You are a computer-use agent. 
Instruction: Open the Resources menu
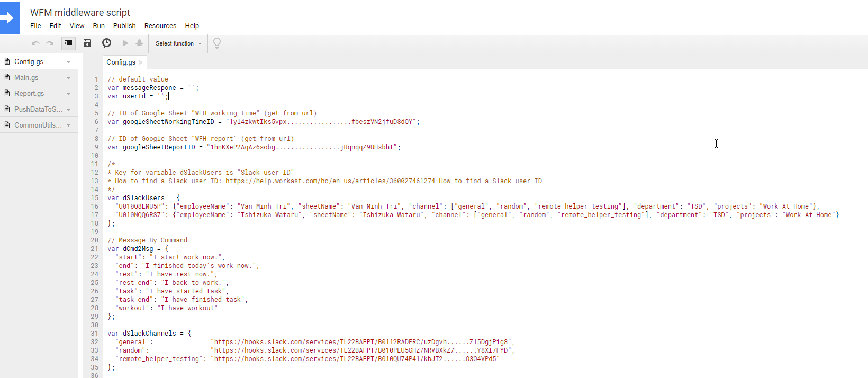[x=160, y=25]
